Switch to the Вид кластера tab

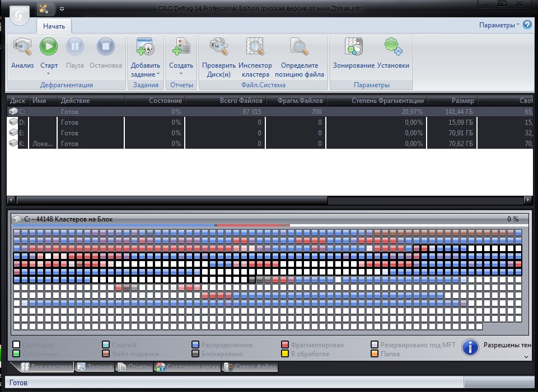tap(46, 367)
